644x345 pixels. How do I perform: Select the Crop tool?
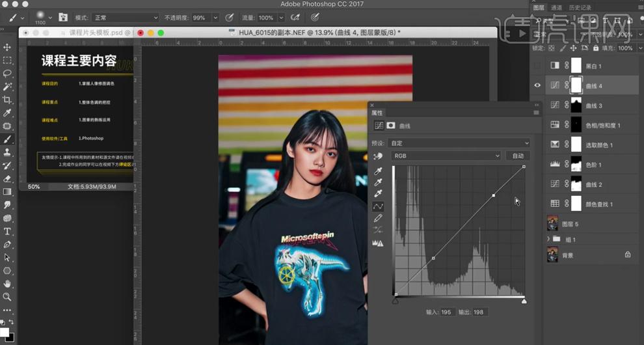[x=7, y=100]
